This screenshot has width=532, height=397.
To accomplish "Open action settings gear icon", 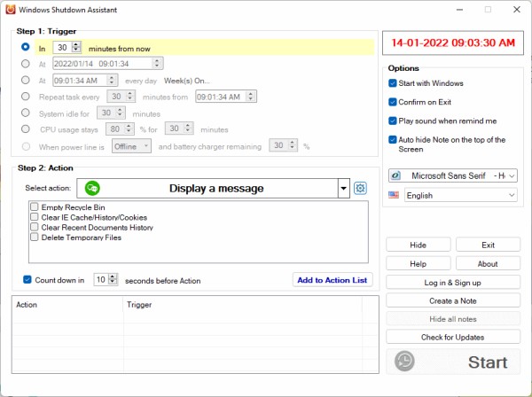I will 360,188.
